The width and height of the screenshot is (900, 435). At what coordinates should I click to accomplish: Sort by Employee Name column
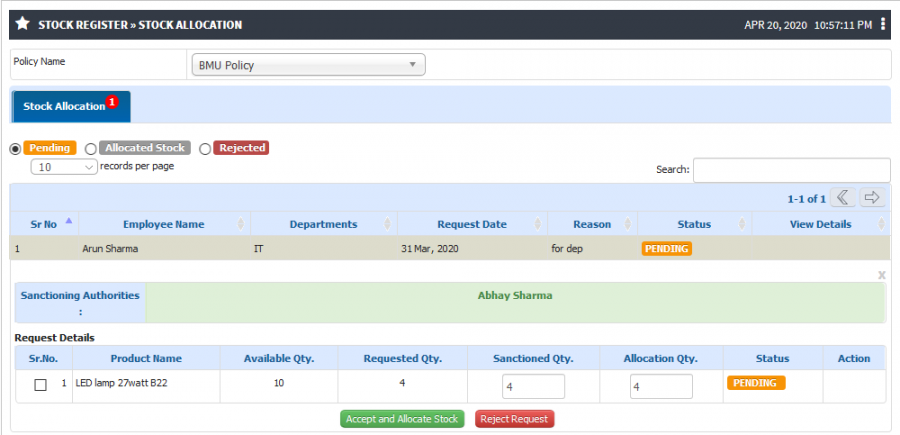click(164, 224)
